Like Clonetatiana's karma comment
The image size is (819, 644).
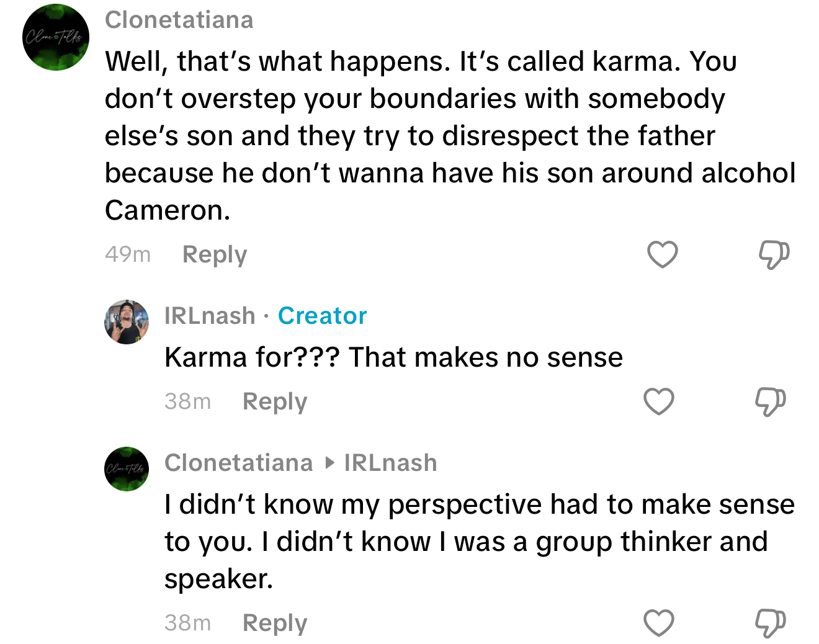(662, 254)
